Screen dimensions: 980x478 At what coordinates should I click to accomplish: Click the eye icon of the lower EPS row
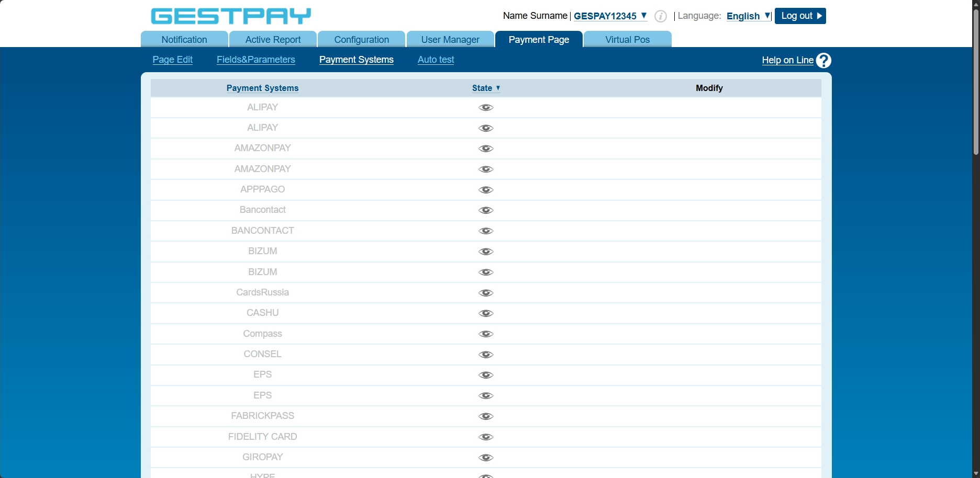tap(486, 396)
